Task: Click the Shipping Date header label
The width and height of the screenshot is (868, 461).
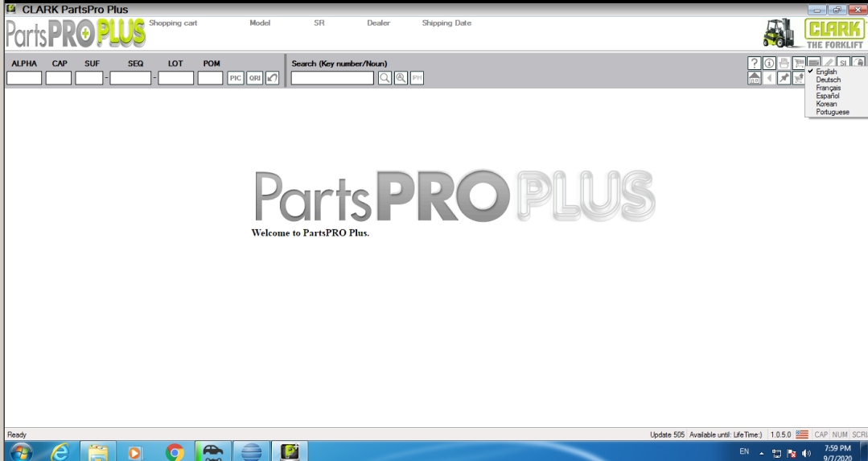Action: click(446, 23)
